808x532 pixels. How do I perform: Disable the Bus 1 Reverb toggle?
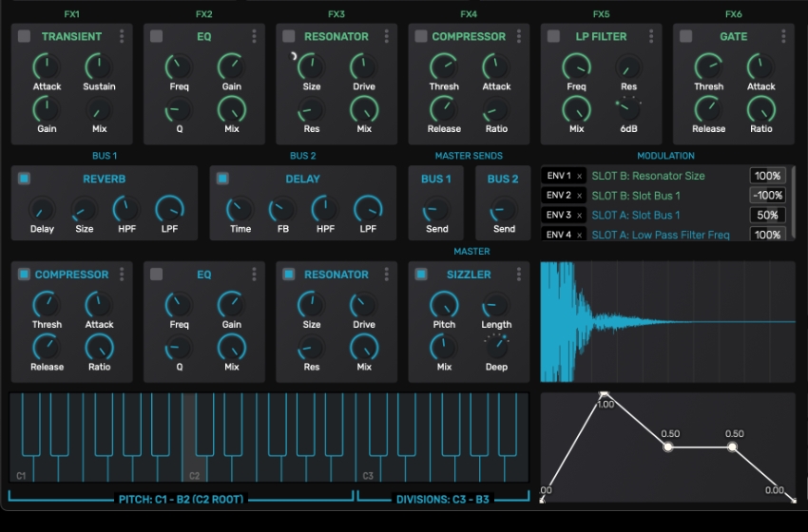[24, 179]
